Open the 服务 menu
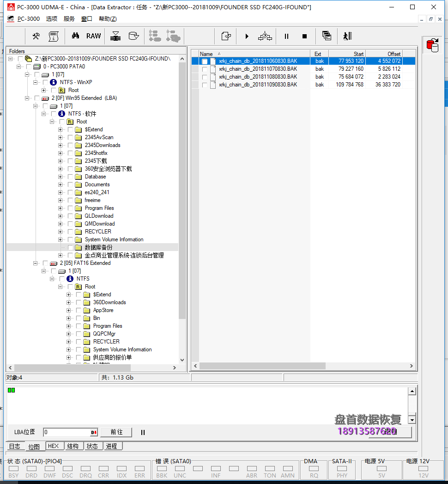This screenshot has width=448, height=484. (69, 19)
